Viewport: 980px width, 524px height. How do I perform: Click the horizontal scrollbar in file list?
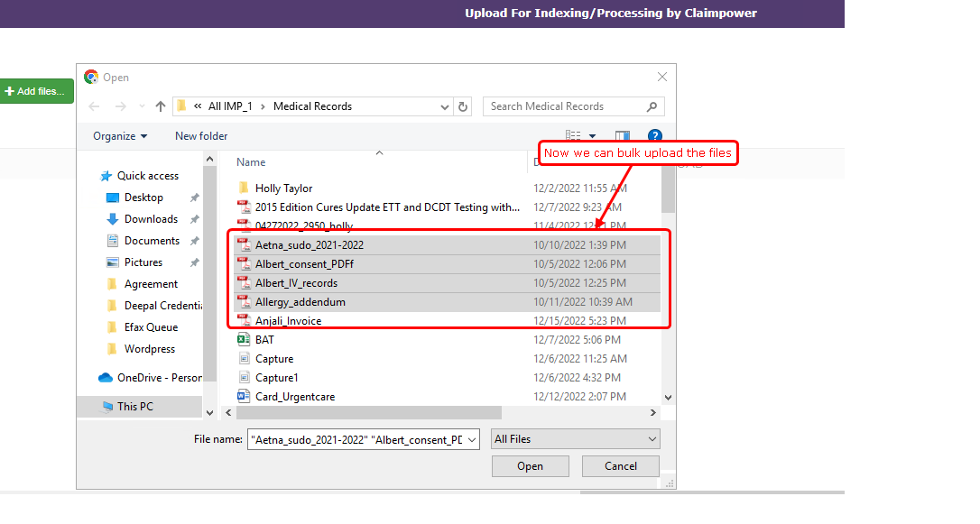370,413
